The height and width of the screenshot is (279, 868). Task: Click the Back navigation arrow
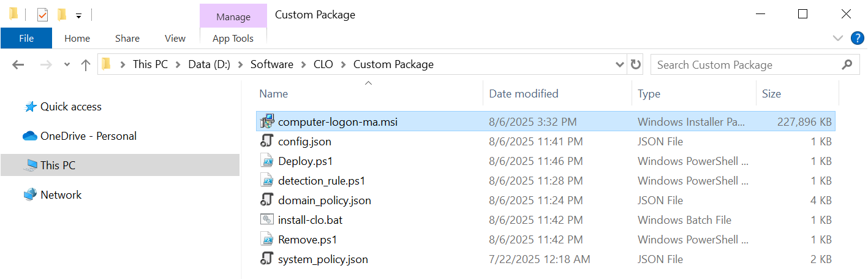point(18,65)
